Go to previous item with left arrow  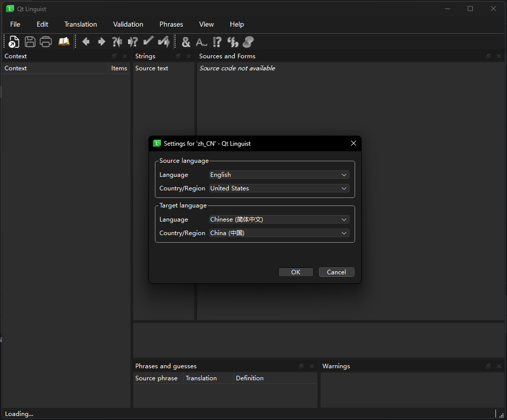point(86,42)
